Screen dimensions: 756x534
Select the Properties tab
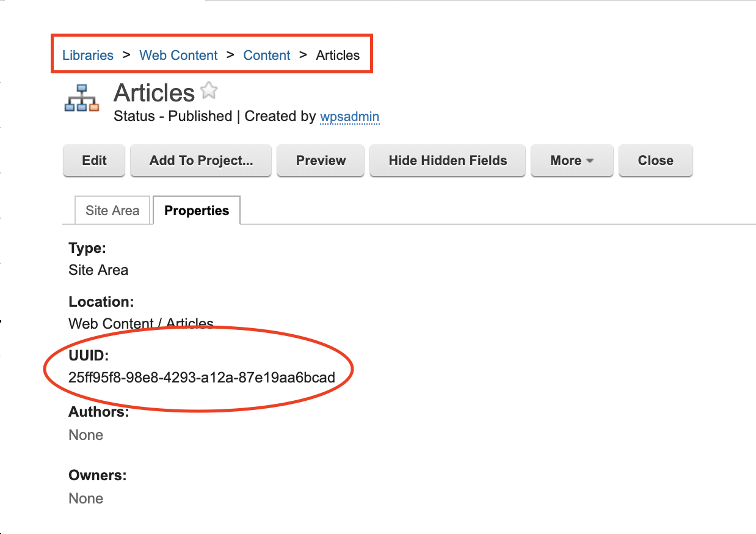(x=197, y=211)
